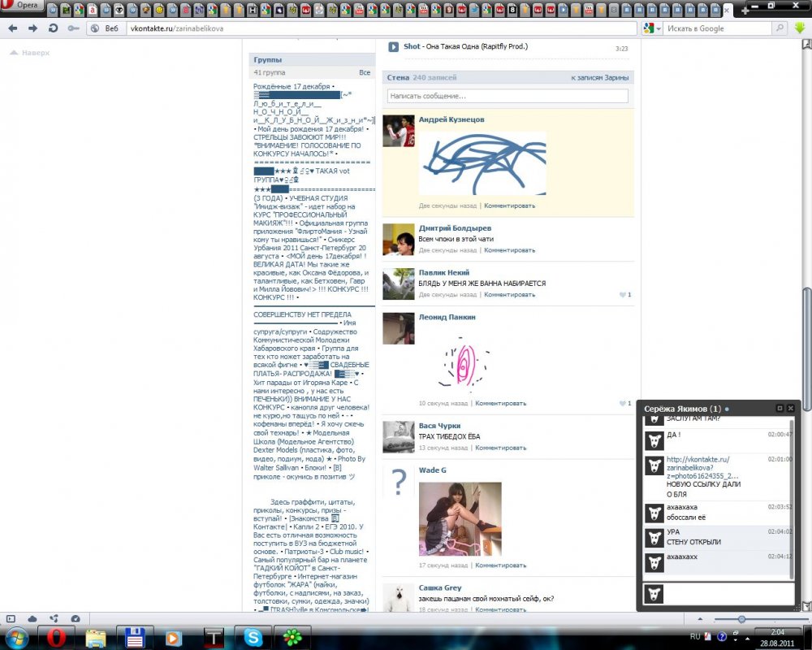Click the password manager key icon
Screen dimensions: 812x650
(x=74, y=28)
